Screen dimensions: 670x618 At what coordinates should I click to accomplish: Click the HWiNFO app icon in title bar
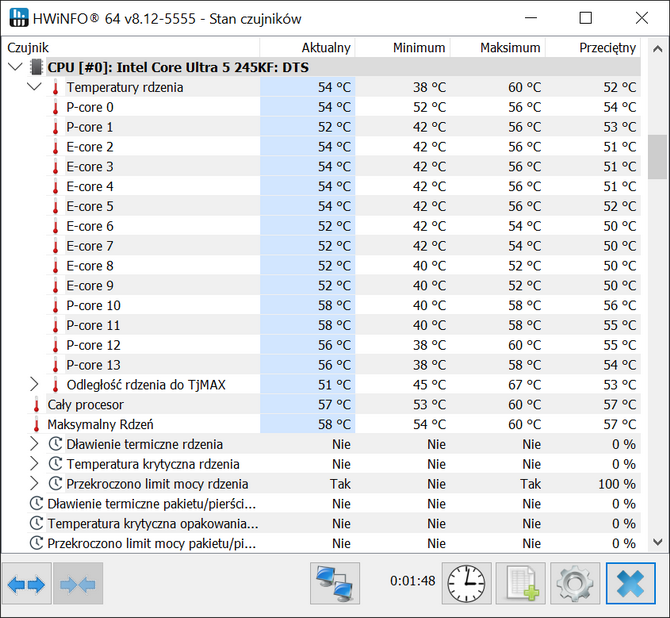(19, 18)
